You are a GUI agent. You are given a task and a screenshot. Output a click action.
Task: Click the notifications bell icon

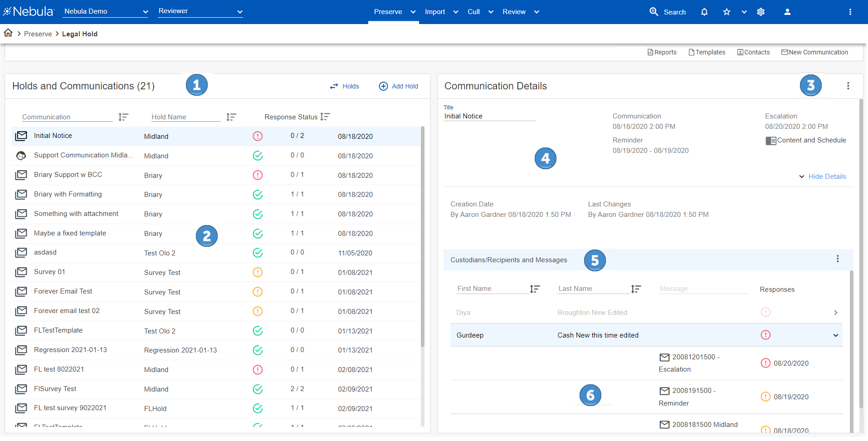click(x=704, y=12)
